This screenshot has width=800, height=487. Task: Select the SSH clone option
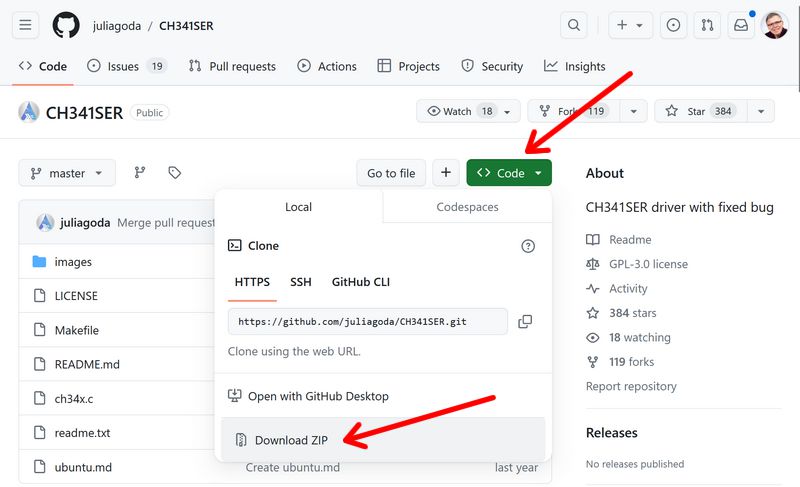(301, 282)
